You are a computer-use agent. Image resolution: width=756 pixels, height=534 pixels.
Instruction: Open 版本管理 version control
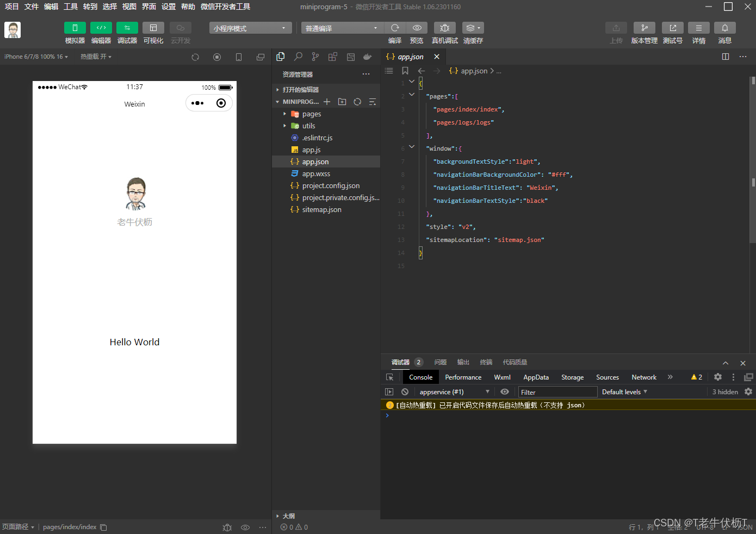(x=645, y=28)
